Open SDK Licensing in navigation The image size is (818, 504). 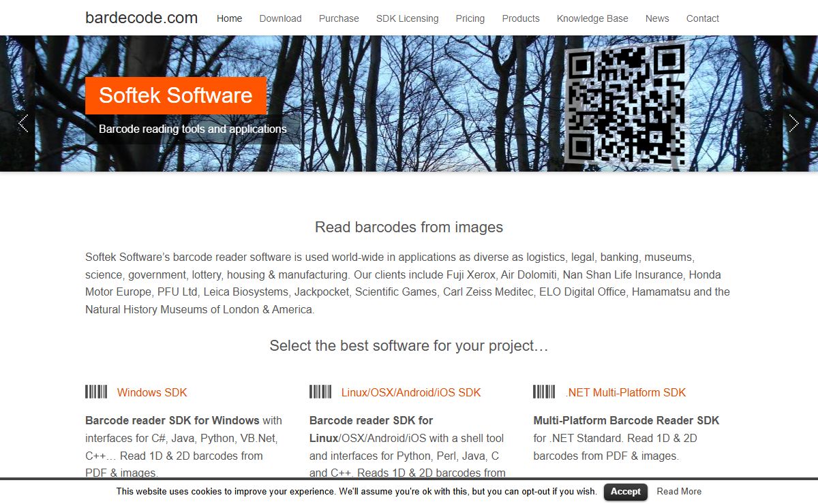[408, 18]
